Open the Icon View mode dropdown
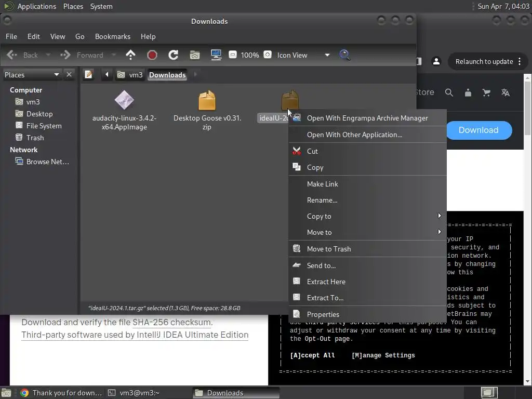Screen dimensions: 532x399 (x=303, y=55)
